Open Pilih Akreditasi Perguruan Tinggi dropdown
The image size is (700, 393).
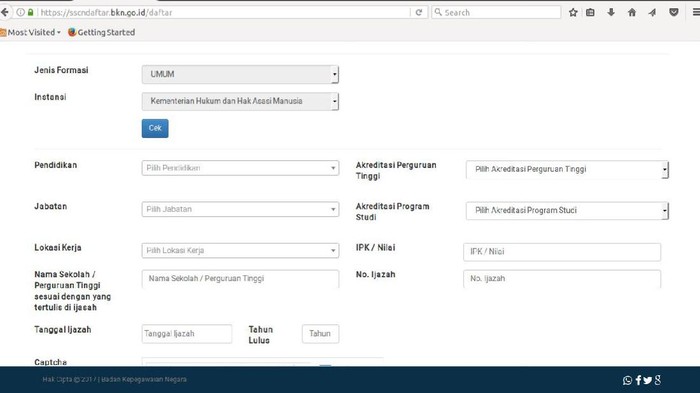point(567,169)
